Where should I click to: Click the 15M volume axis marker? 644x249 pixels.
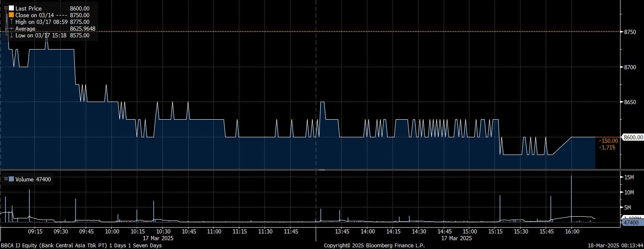tap(629, 178)
